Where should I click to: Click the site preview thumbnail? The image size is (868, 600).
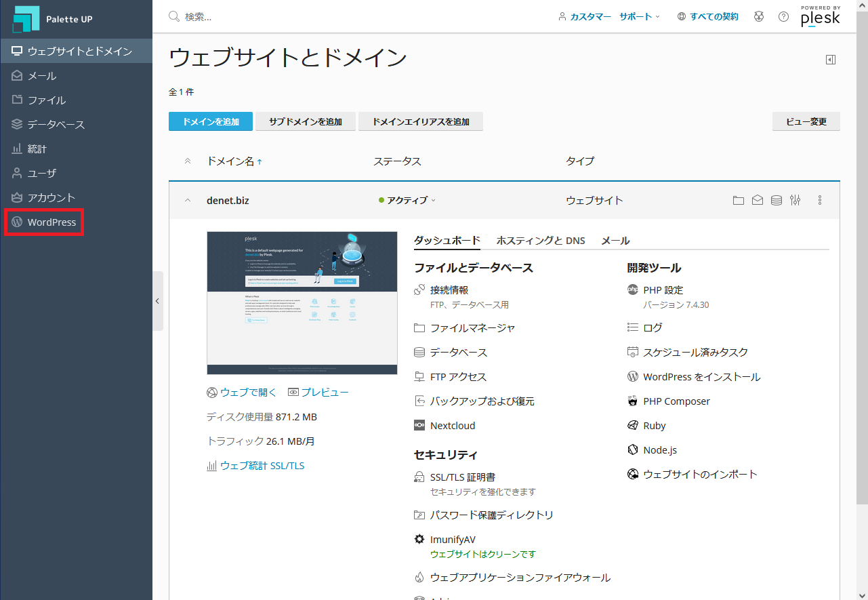click(302, 303)
